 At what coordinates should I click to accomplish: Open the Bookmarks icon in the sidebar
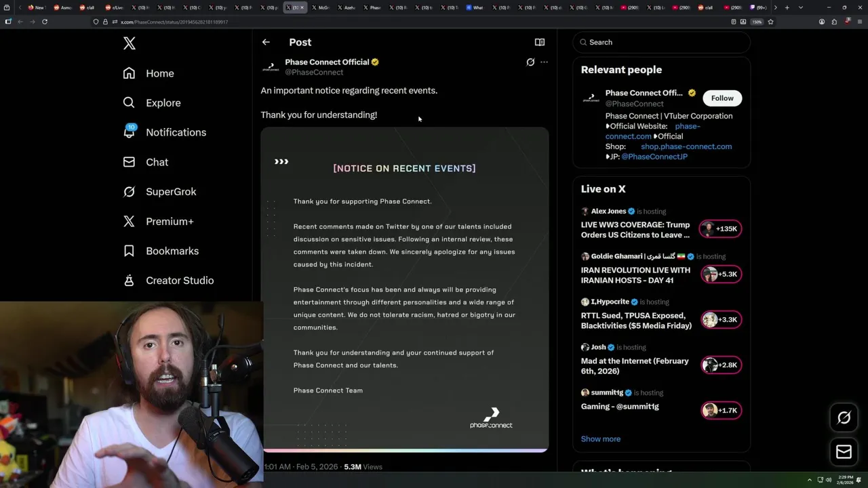point(129,251)
